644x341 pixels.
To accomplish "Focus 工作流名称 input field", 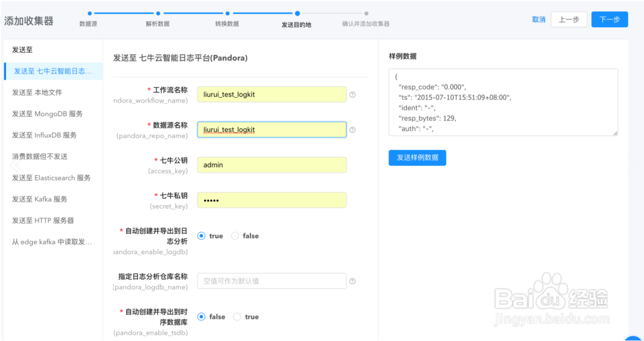I will (x=272, y=95).
